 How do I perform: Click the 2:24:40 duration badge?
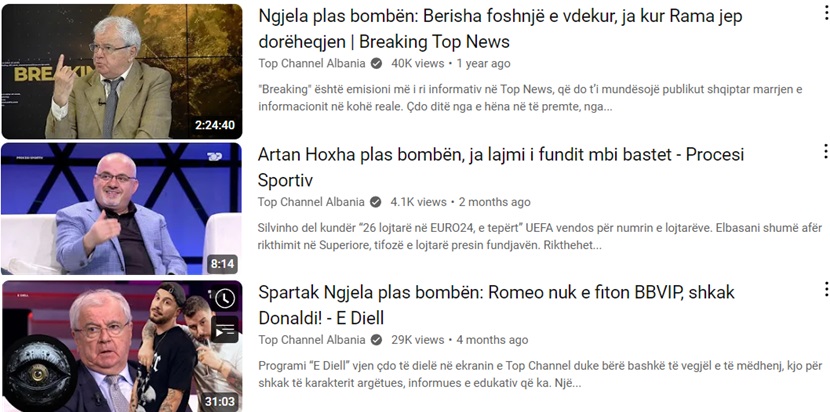(x=214, y=126)
